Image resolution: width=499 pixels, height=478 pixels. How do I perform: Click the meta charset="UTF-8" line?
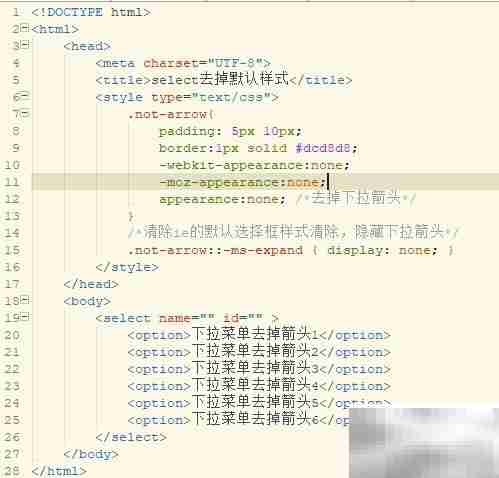click(x=183, y=63)
